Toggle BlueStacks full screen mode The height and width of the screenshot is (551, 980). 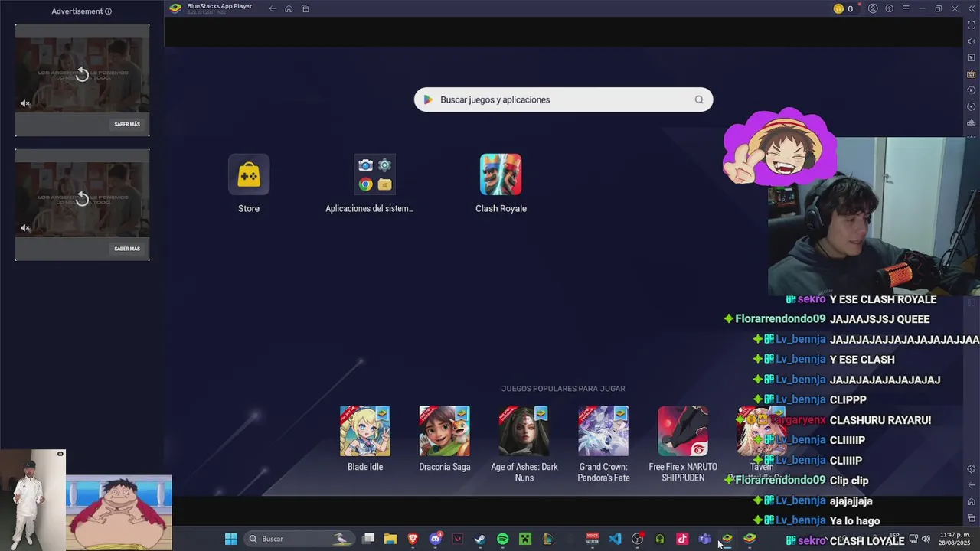pyautogui.click(x=972, y=25)
